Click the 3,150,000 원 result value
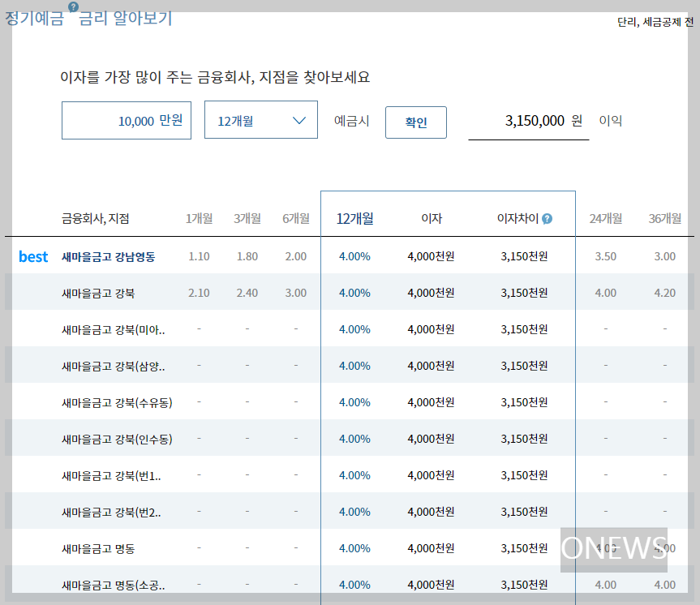Screen dimensions: 700x605 point(543,121)
